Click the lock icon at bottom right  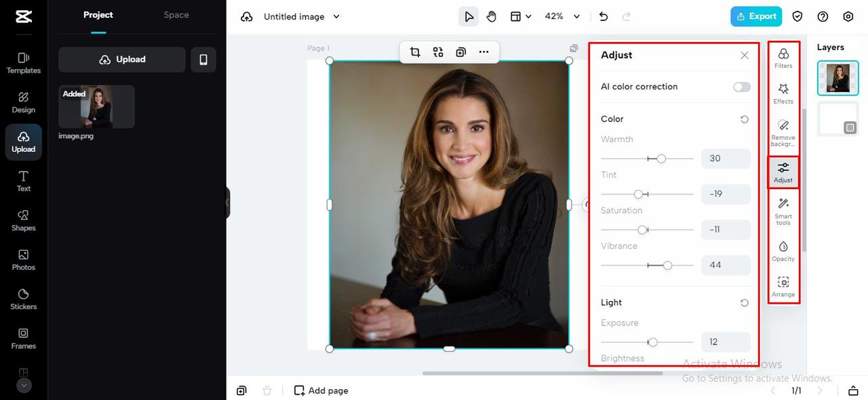pos(853,391)
